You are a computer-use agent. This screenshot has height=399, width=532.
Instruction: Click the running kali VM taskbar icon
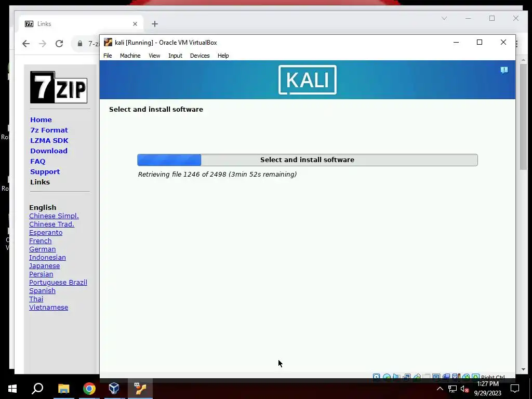140,389
